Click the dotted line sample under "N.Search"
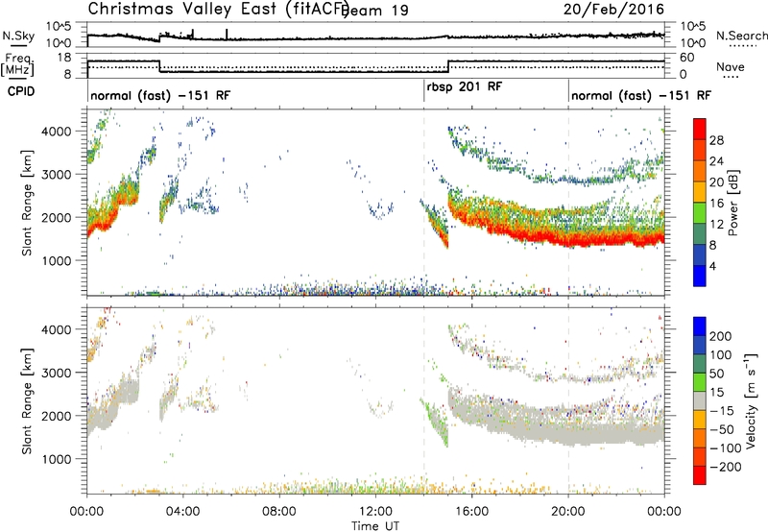The height and width of the screenshot is (532, 768). [x=743, y=45]
